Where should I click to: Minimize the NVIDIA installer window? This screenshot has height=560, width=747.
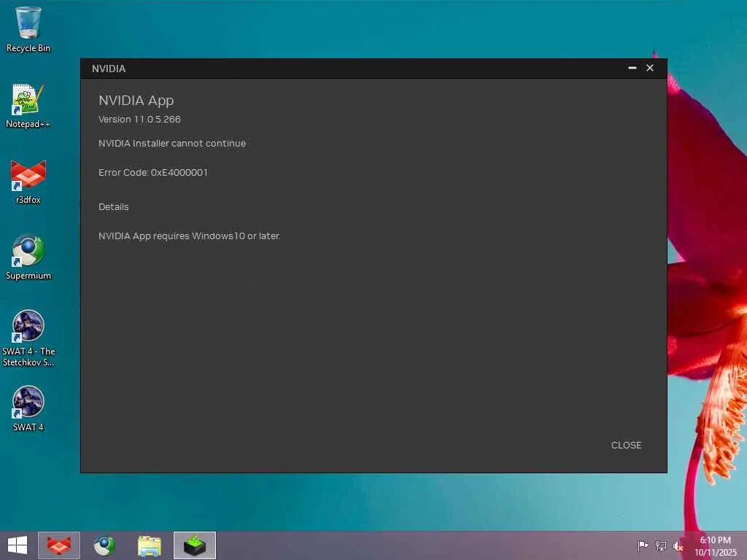coord(632,68)
